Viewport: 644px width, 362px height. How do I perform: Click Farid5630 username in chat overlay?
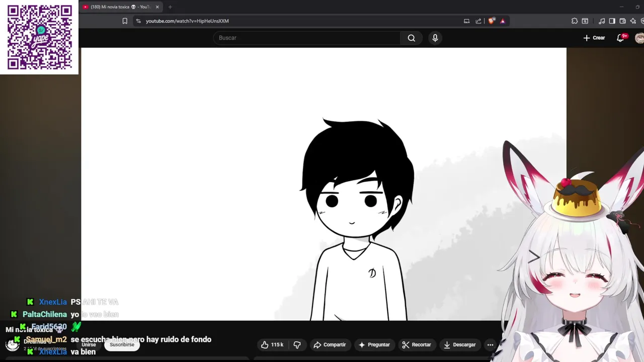49,327
